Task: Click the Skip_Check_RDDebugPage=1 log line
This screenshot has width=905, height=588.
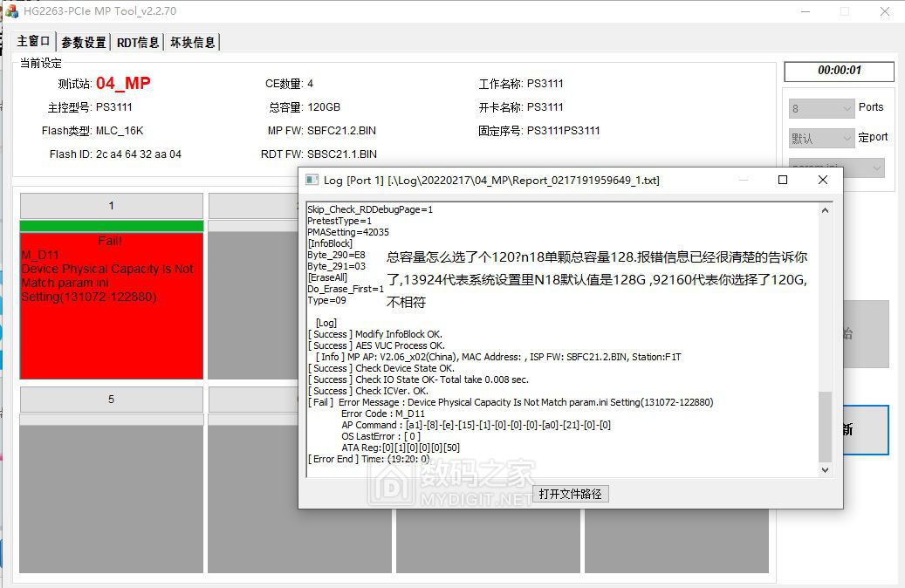Action: pos(370,209)
